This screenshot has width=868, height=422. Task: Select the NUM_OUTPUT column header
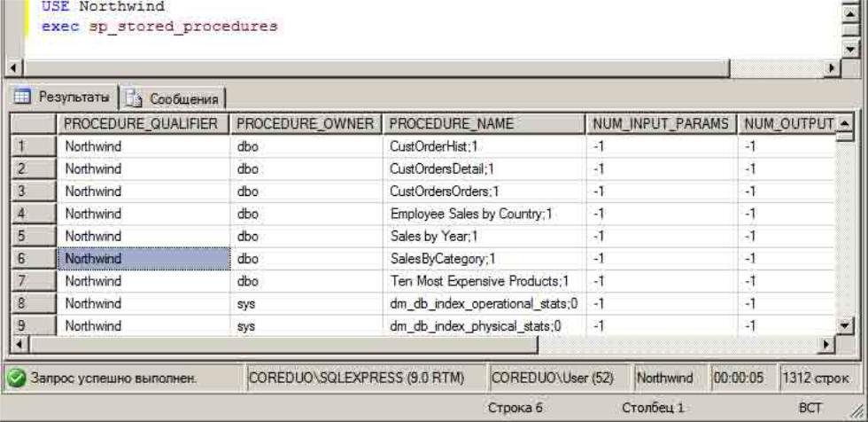coord(787,125)
